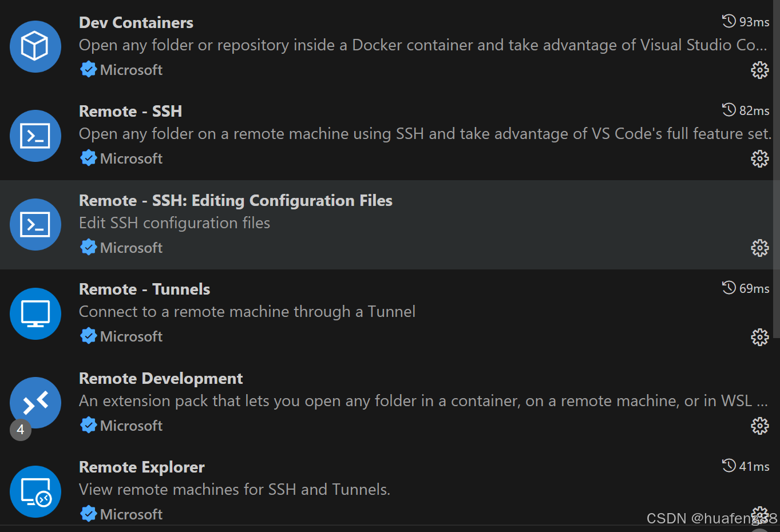Open 'Remote - SSH: Editing Configuration Files' title
The height and width of the screenshot is (532, 780).
tap(236, 201)
